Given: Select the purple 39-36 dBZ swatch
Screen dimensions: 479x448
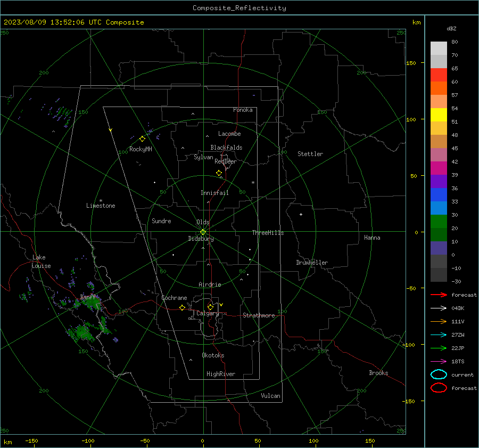Looking at the screenshot, I should point(439,182).
